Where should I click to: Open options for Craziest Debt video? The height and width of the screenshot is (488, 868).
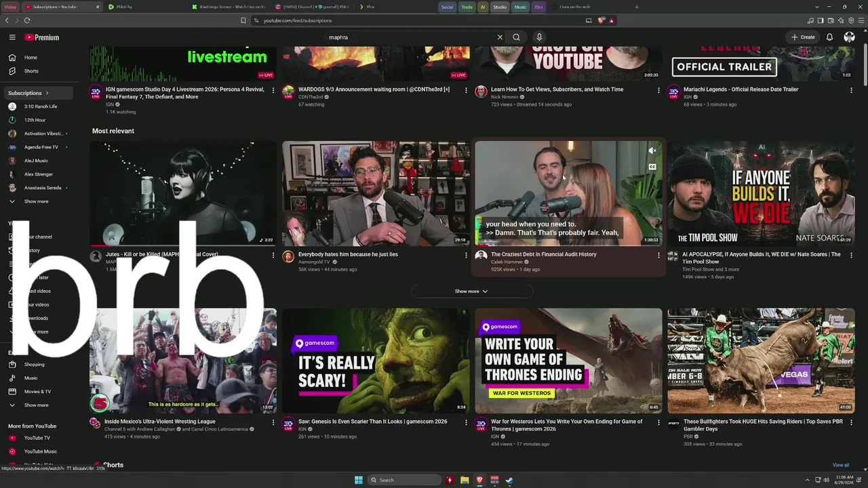click(658, 256)
